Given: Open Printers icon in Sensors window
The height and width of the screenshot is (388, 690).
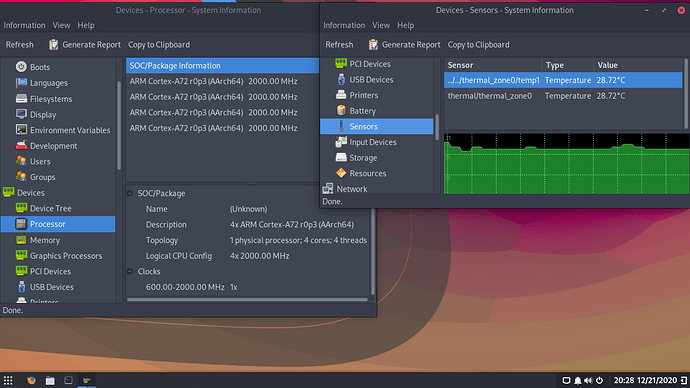Looking at the screenshot, I should pyautogui.click(x=341, y=95).
